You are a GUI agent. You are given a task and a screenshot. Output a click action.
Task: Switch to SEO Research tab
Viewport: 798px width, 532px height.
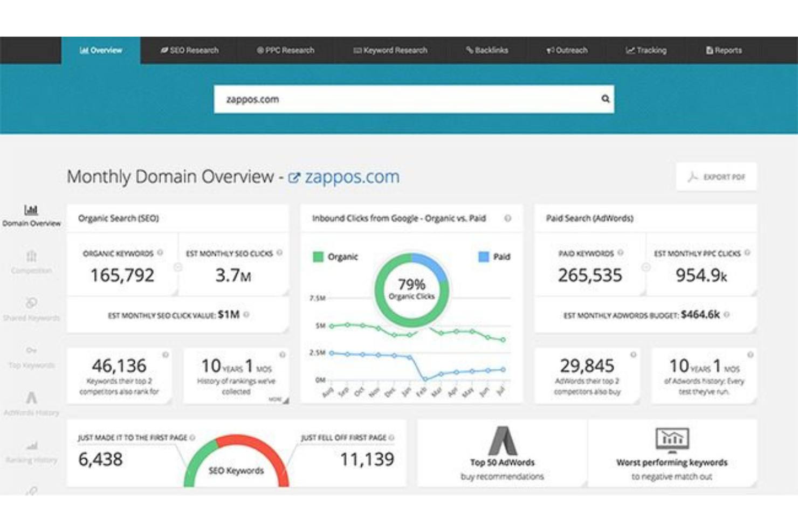click(x=189, y=50)
